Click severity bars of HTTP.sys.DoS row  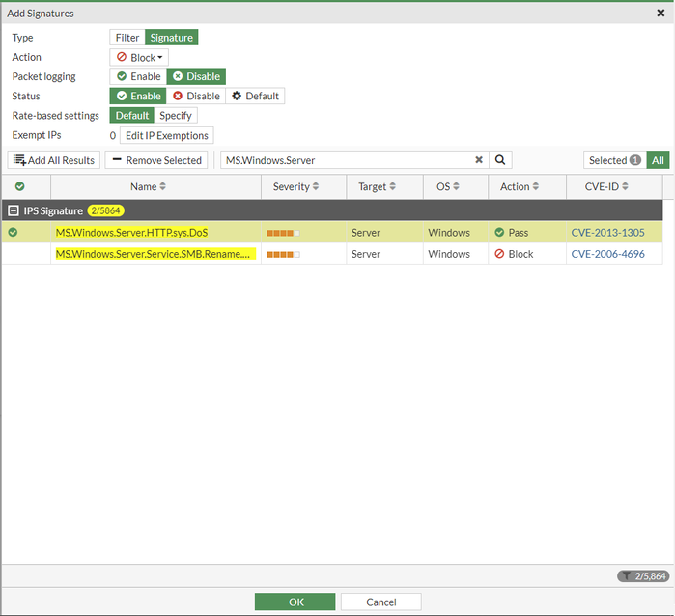pos(283,233)
